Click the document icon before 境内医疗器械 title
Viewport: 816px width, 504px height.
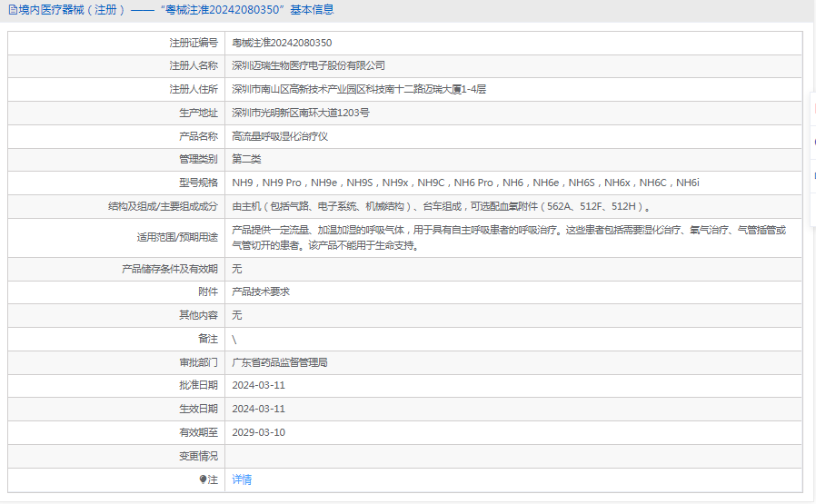(13, 10)
